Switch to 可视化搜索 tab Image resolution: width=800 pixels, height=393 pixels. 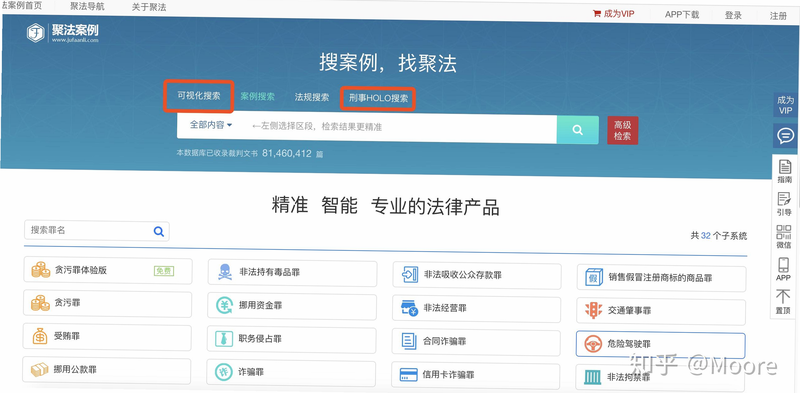click(199, 95)
